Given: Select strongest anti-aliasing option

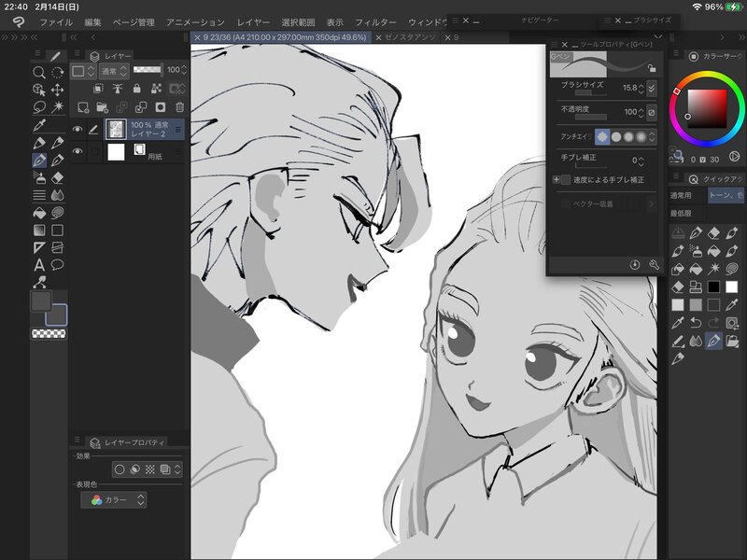Looking at the screenshot, I should click(641, 137).
